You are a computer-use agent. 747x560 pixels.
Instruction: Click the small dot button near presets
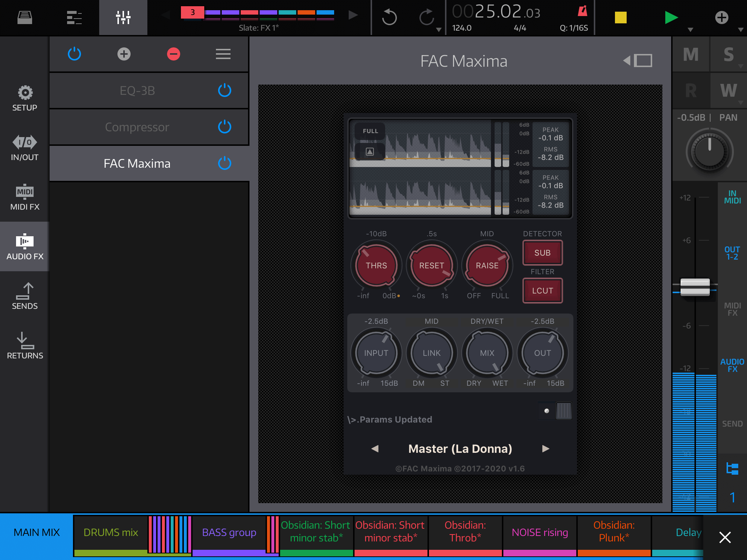546,411
